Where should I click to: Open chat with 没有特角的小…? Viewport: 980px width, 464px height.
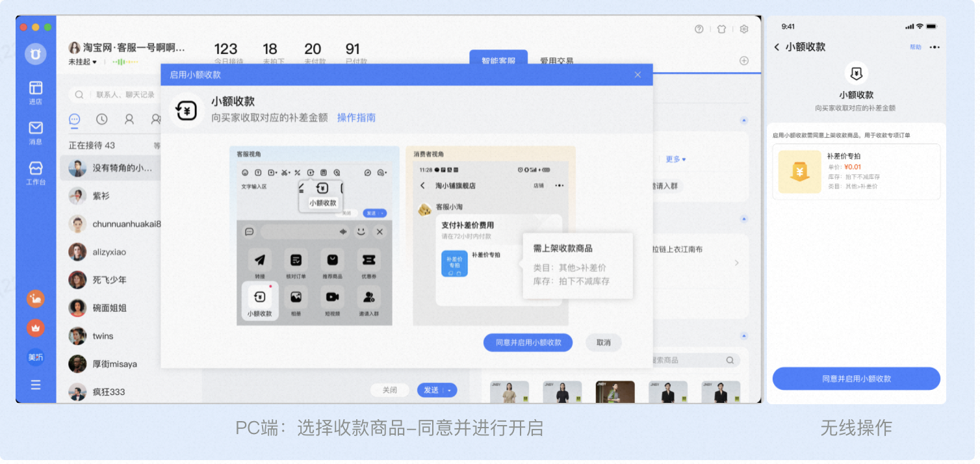pyautogui.click(x=110, y=168)
